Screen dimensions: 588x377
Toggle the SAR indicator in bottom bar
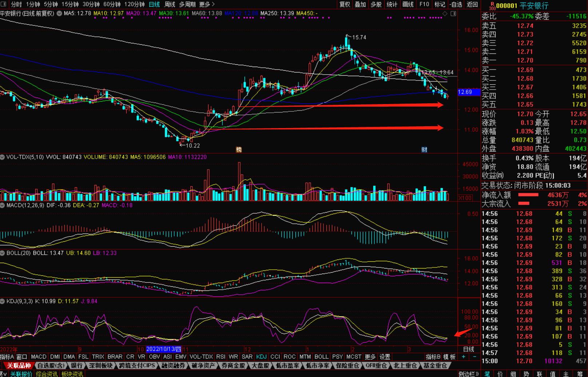click(247, 357)
